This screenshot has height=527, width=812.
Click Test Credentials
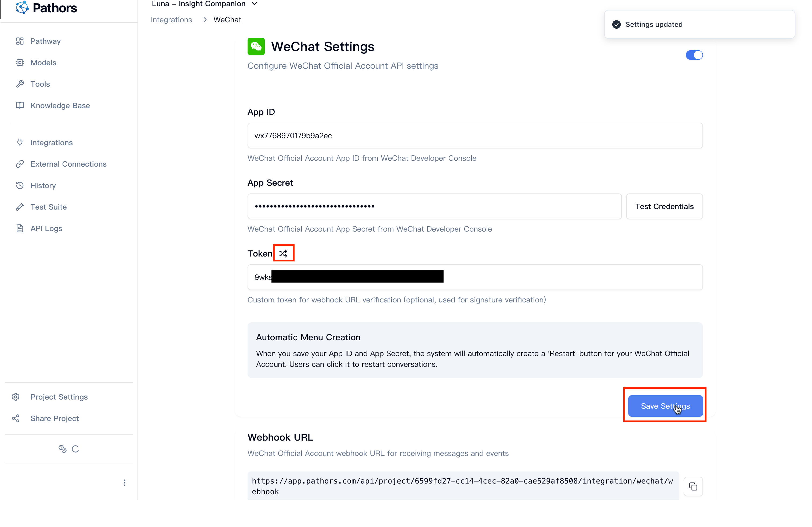(x=664, y=206)
